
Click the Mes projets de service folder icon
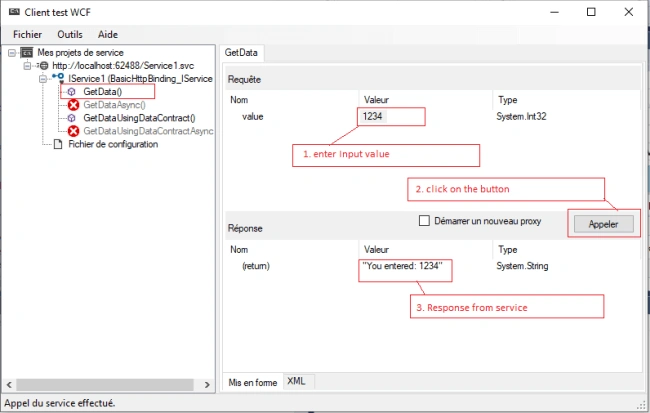coord(27,53)
